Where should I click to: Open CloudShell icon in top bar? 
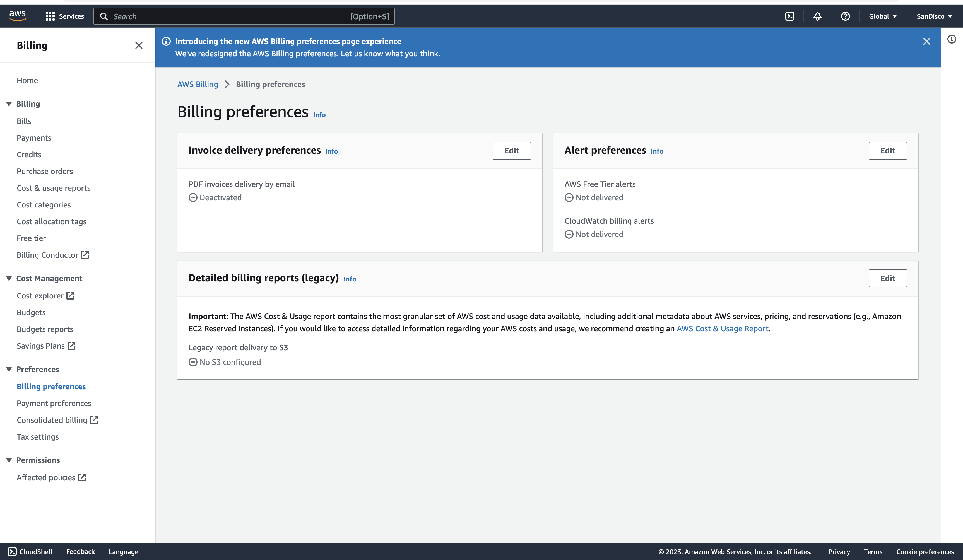(789, 16)
